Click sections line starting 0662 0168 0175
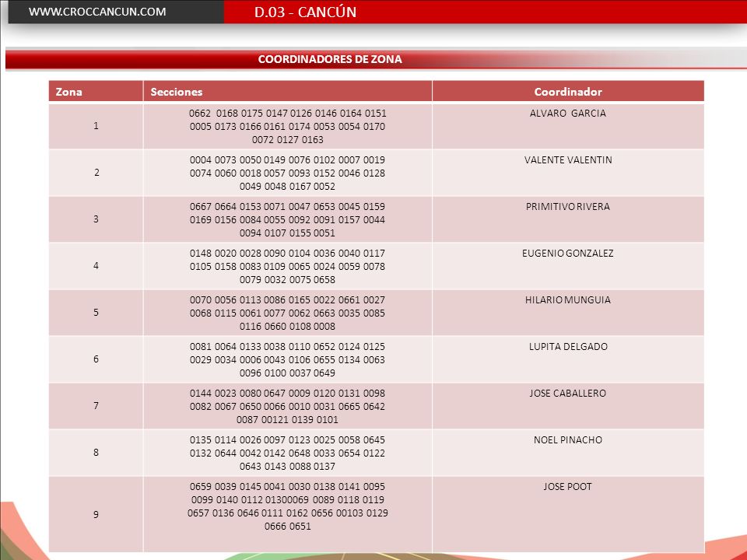 (288, 114)
